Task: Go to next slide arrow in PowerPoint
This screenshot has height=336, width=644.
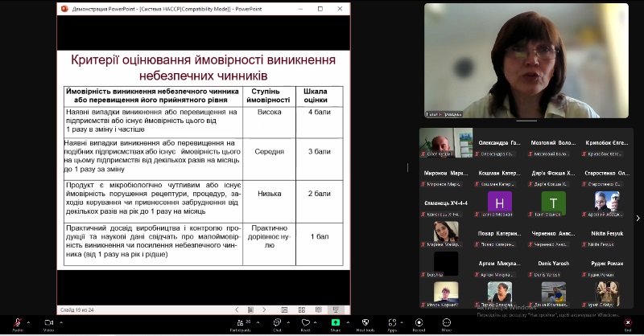Action: tap(264, 309)
